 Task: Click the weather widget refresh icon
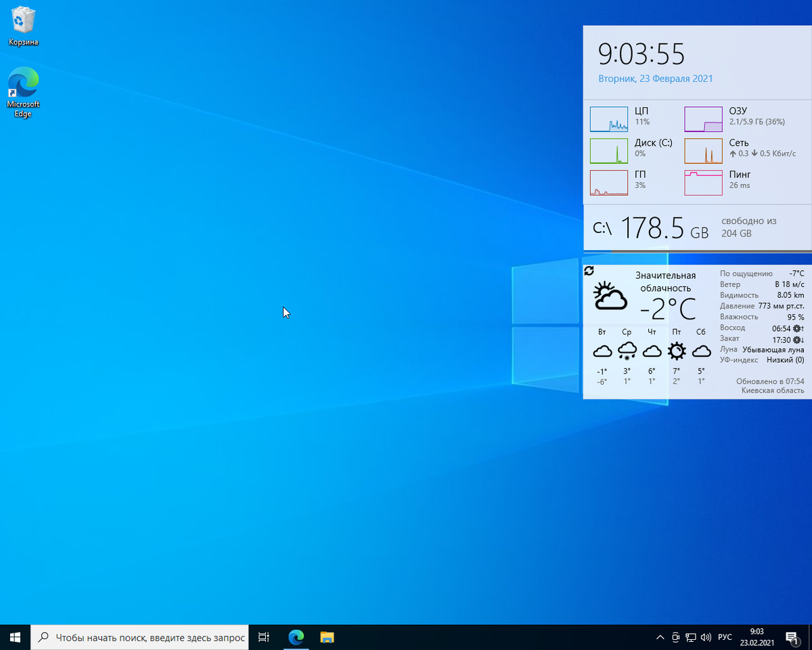coord(589,271)
